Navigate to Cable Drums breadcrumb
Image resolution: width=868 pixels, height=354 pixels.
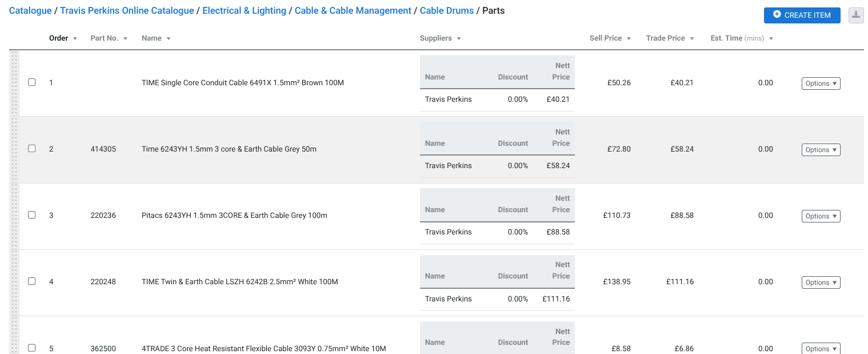click(446, 11)
